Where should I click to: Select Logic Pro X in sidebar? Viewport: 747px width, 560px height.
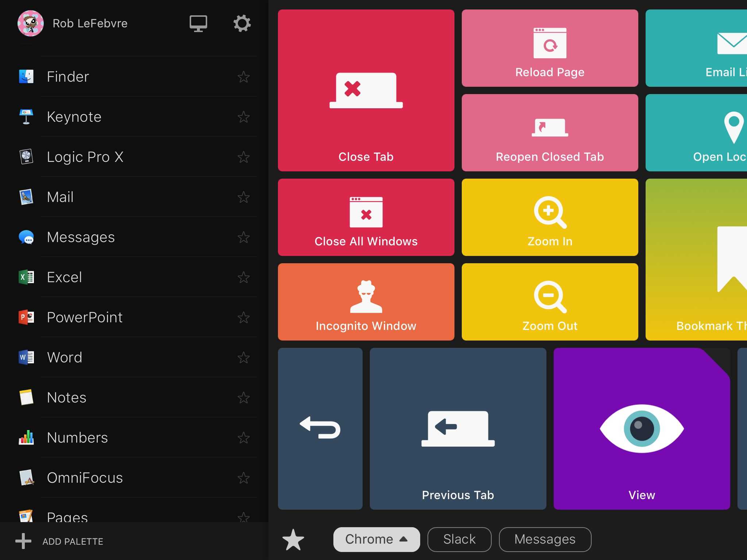coord(85,157)
